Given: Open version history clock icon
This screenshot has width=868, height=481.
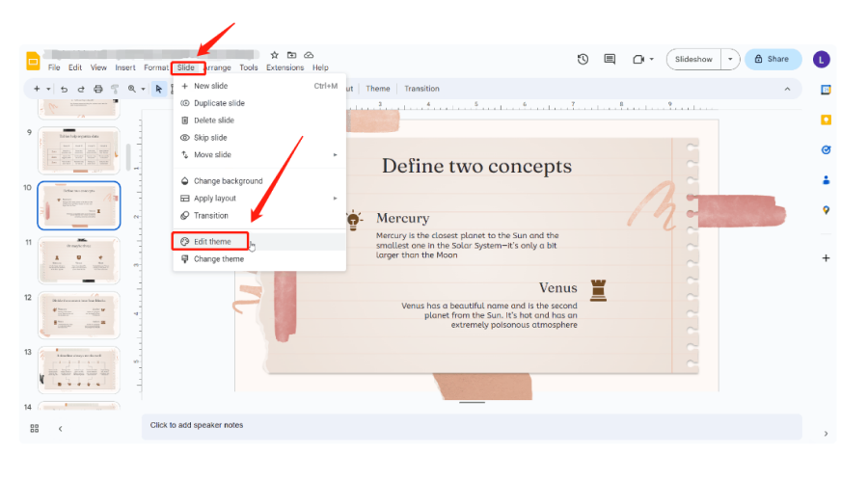Looking at the screenshot, I should click(583, 59).
